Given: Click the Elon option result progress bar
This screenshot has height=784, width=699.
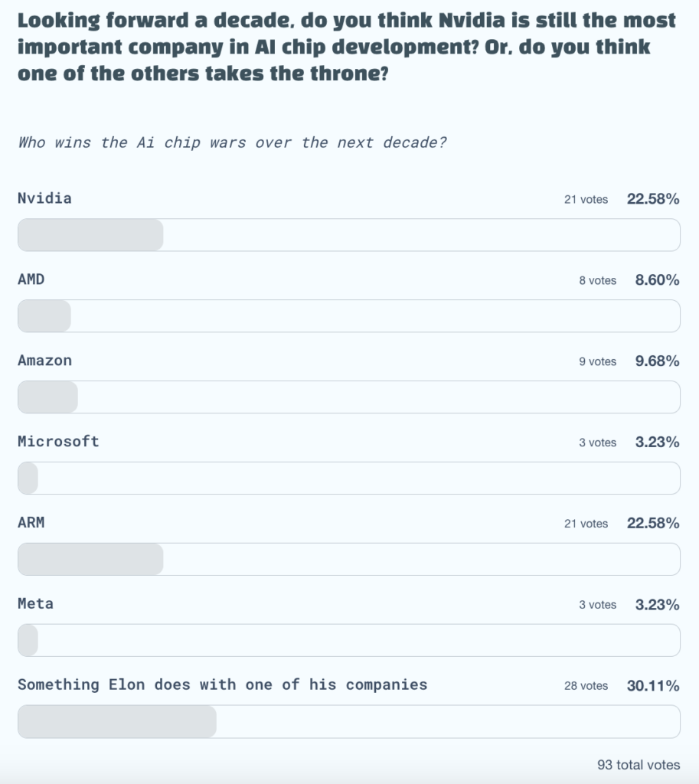Looking at the screenshot, I should coord(348,722).
